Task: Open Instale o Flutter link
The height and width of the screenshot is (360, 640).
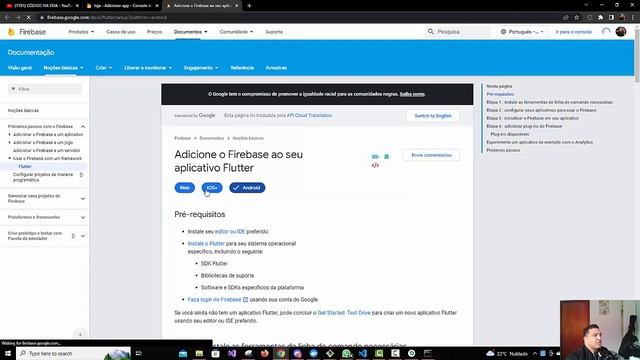Action: click(x=206, y=244)
